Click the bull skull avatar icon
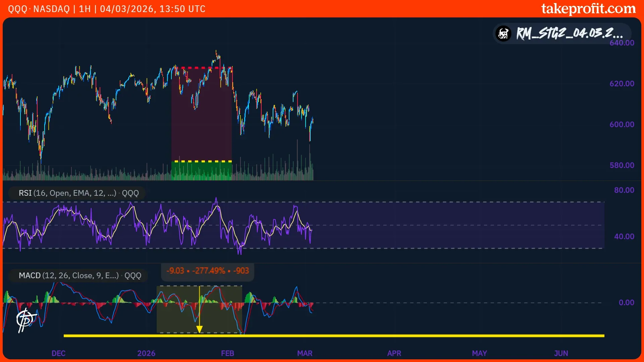 pyautogui.click(x=503, y=34)
